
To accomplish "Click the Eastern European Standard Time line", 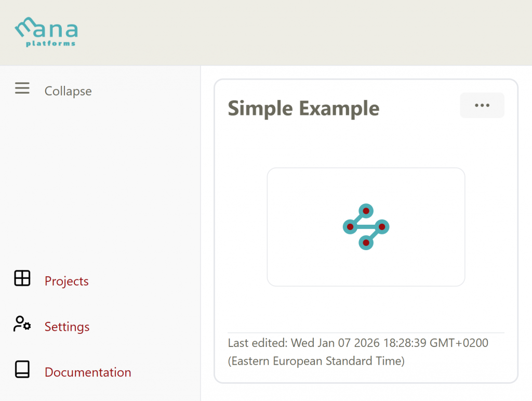I will (x=316, y=361).
